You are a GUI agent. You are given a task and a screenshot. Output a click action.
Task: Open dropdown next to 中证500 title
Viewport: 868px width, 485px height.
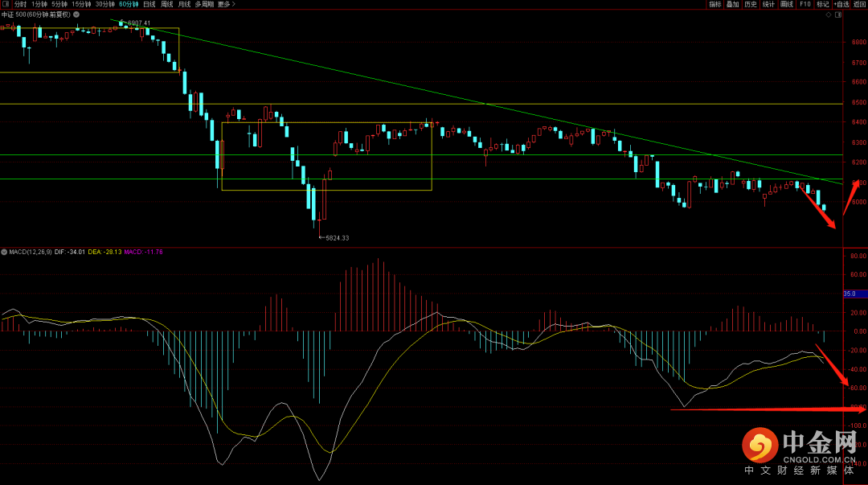(x=76, y=14)
